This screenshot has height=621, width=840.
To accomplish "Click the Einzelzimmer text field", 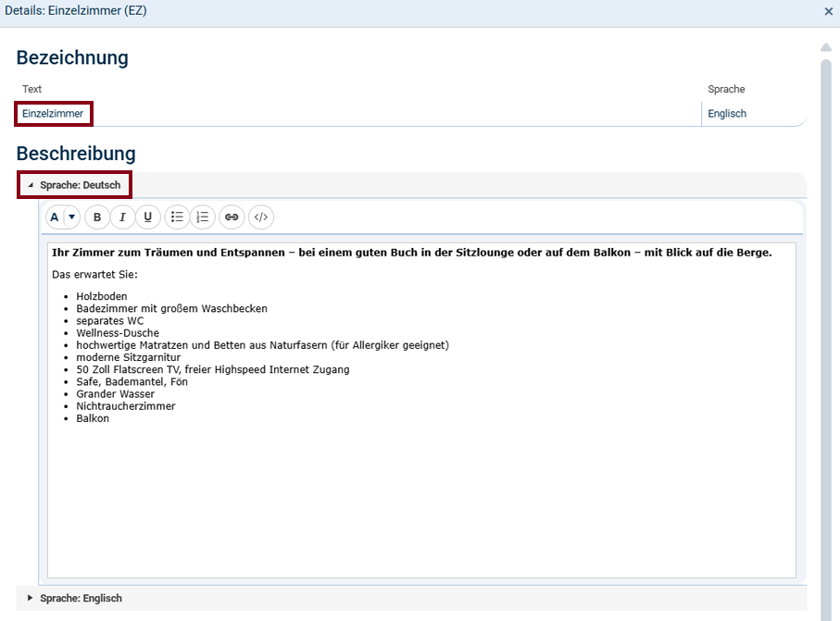I will pos(54,114).
